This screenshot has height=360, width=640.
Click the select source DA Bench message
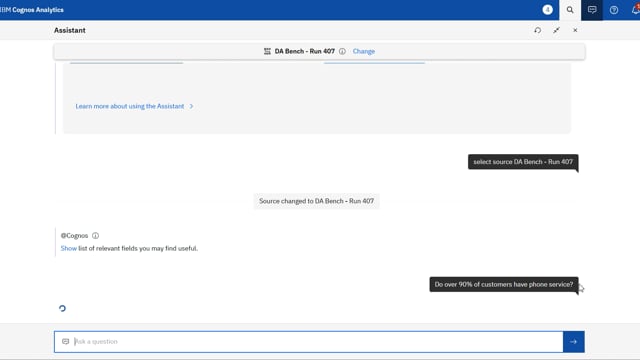[x=523, y=162]
